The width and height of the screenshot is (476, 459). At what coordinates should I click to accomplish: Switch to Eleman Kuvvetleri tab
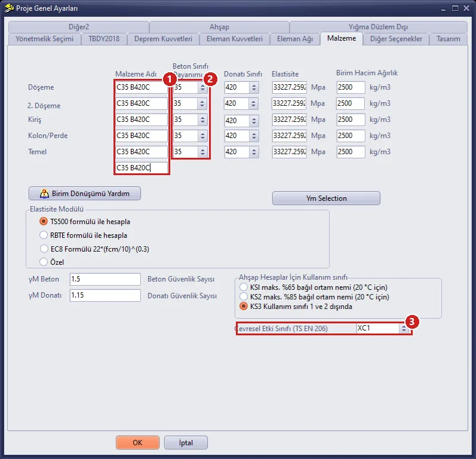[234, 39]
